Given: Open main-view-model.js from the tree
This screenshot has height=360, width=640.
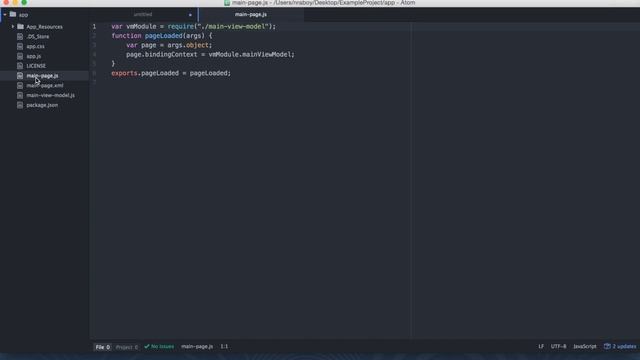Looking at the screenshot, I should pyautogui.click(x=51, y=95).
